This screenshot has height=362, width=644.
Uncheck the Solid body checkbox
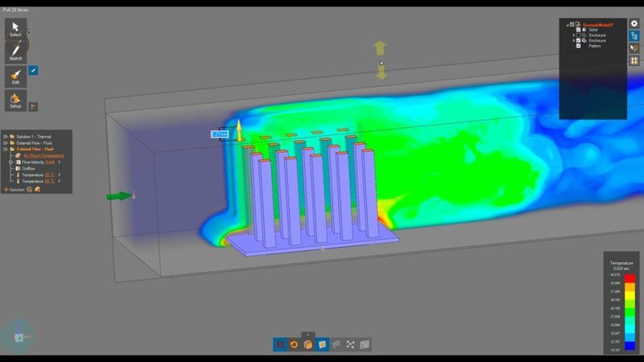pos(578,30)
